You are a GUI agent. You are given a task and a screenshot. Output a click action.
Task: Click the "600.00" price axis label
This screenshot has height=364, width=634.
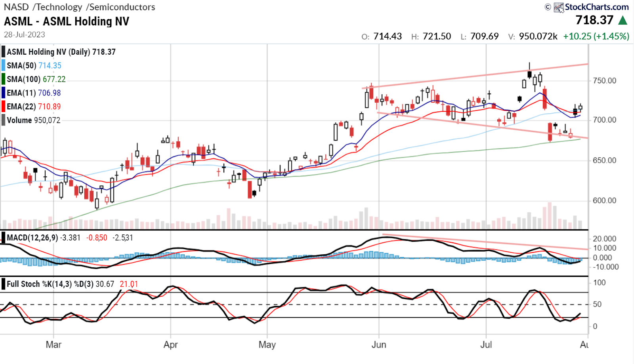[605, 201]
